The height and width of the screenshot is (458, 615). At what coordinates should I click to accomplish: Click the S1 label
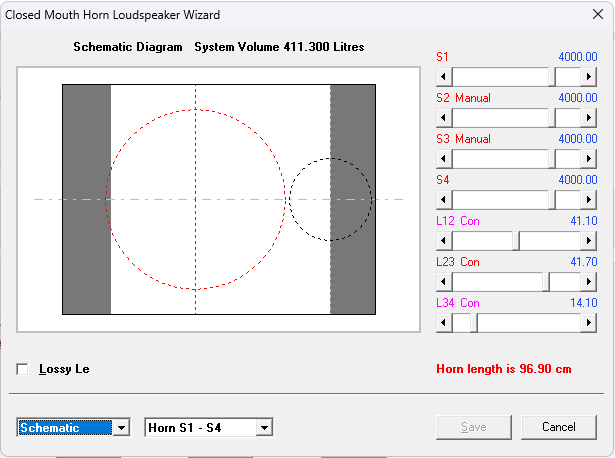point(442,57)
